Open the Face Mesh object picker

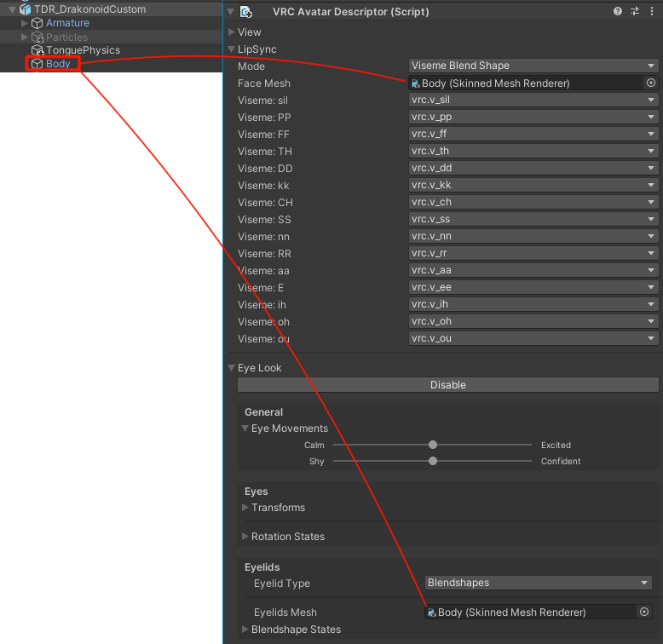[x=651, y=83]
